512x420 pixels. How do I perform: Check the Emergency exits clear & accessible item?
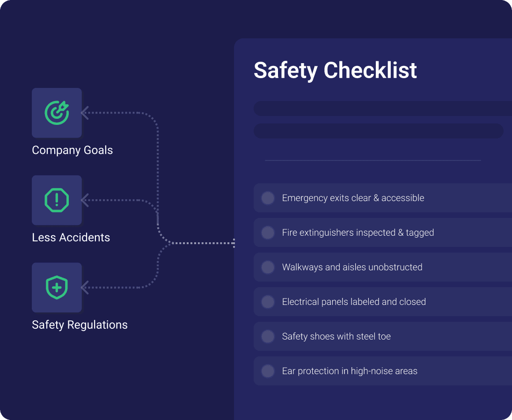point(268,198)
